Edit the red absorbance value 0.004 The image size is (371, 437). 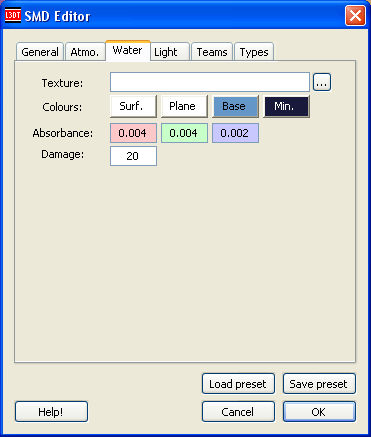133,133
